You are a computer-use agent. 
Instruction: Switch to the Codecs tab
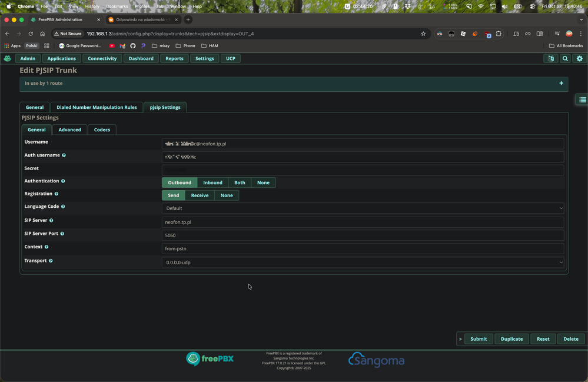102,129
